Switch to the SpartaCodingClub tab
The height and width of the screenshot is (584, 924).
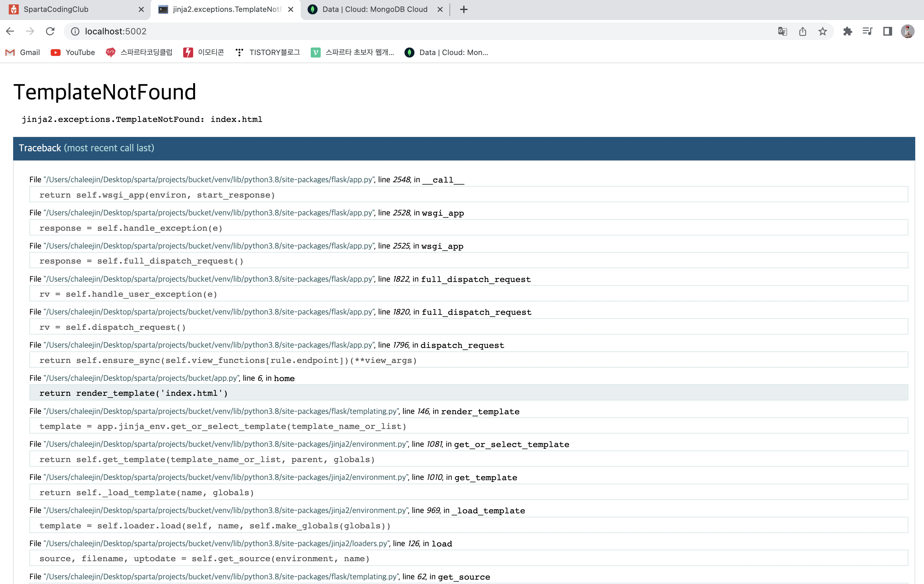[x=76, y=9]
